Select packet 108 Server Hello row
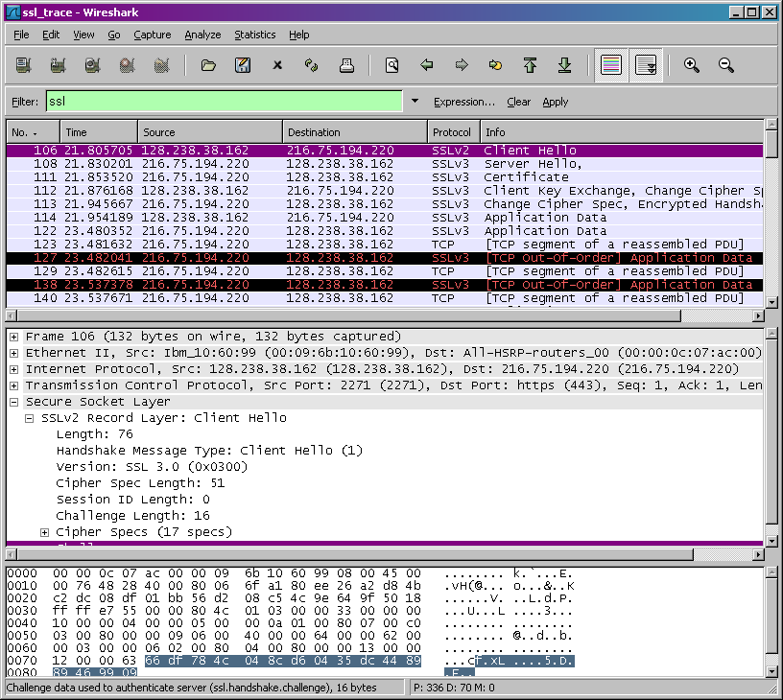The image size is (783, 700). coord(385,164)
